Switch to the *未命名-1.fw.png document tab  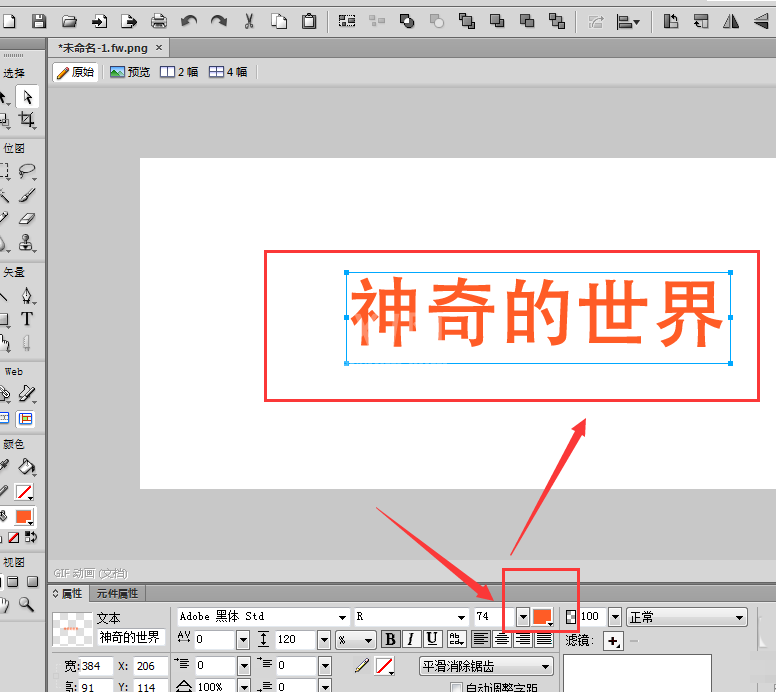coord(103,48)
